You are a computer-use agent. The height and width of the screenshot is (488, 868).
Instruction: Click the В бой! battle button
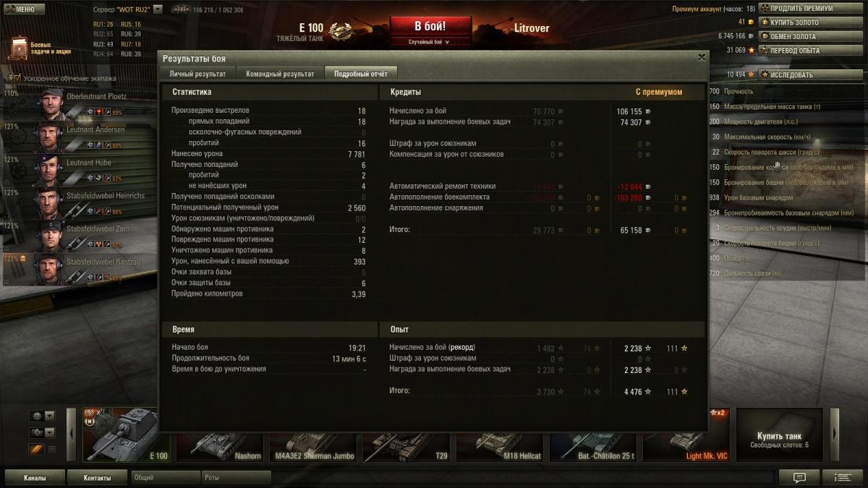(430, 27)
